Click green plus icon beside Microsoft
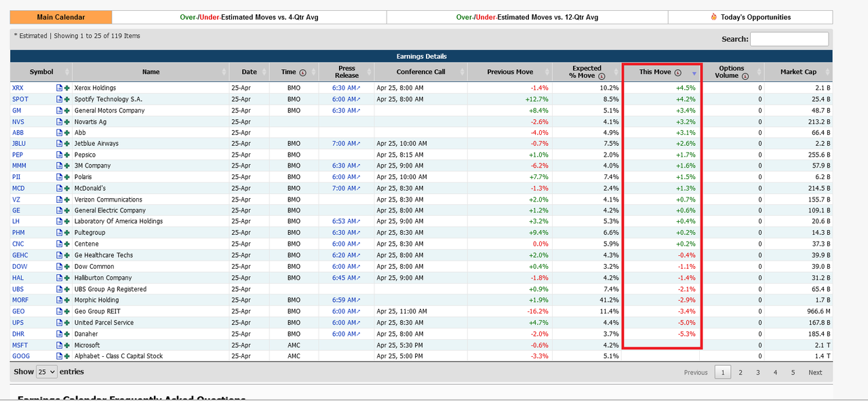Viewport: 868px width, 401px height. [x=67, y=345]
